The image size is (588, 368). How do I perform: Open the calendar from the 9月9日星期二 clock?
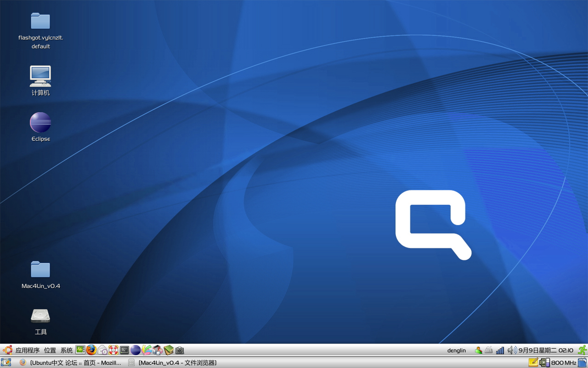pos(546,351)
